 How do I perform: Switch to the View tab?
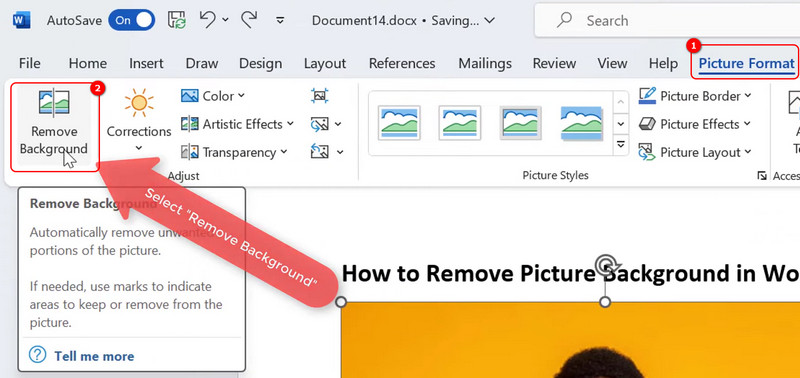pyautogui.click(x=612, y=63)
